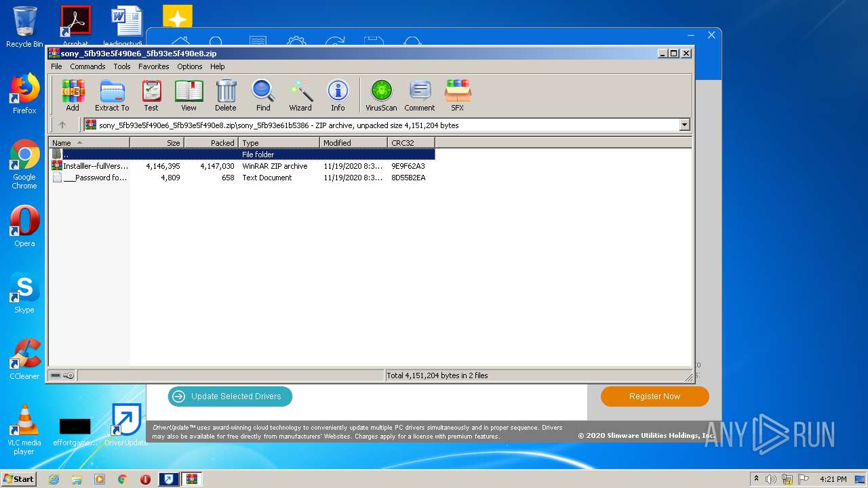Click 'Text Document' type cell
The image size is (868, 488).
[267, 178]
